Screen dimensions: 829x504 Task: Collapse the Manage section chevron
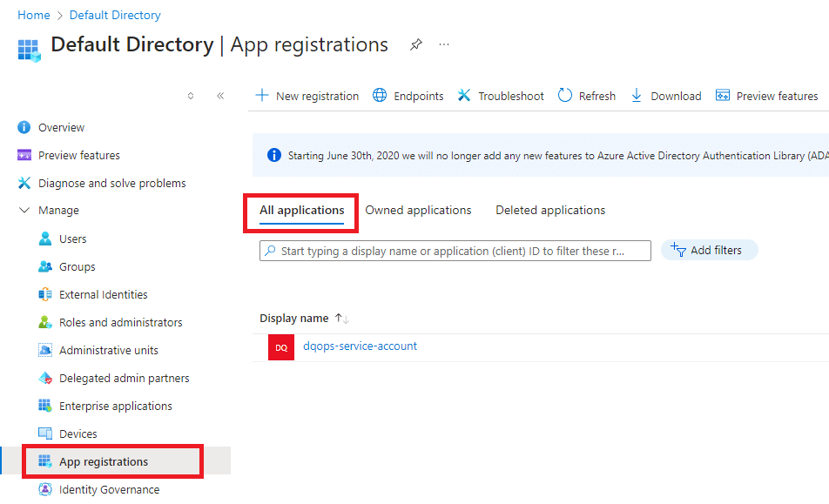click(x=24, y=210)
